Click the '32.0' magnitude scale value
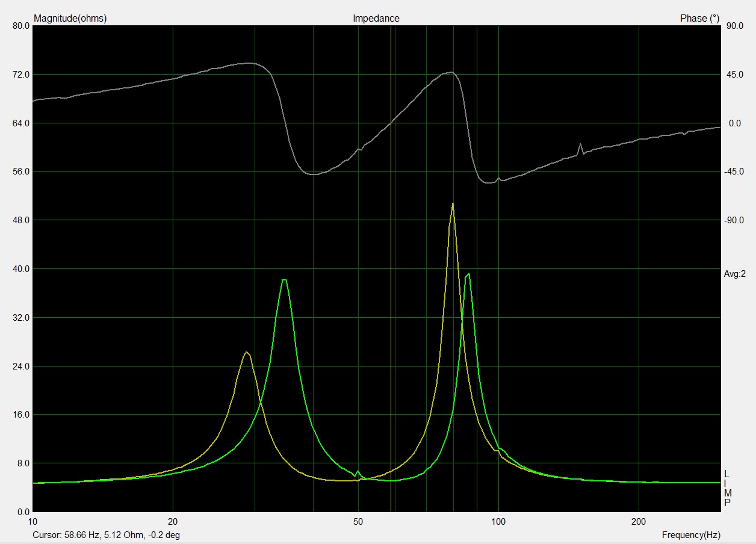 point(20,318)
